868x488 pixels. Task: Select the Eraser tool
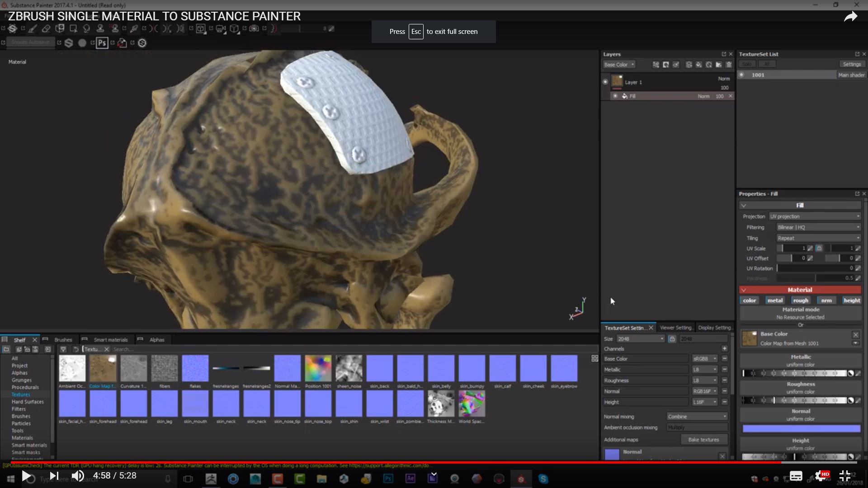[46, 28]
